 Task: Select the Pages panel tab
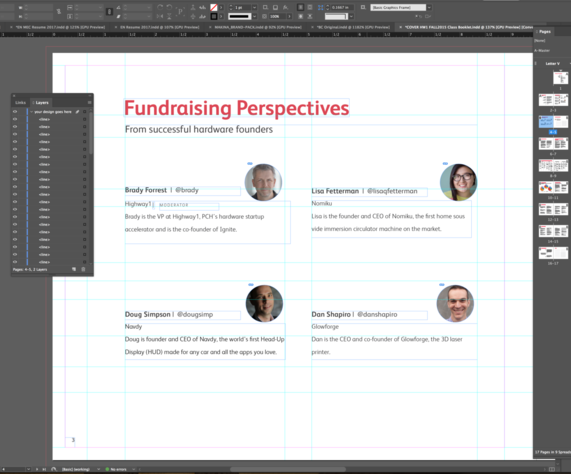(x=545, y=32)
